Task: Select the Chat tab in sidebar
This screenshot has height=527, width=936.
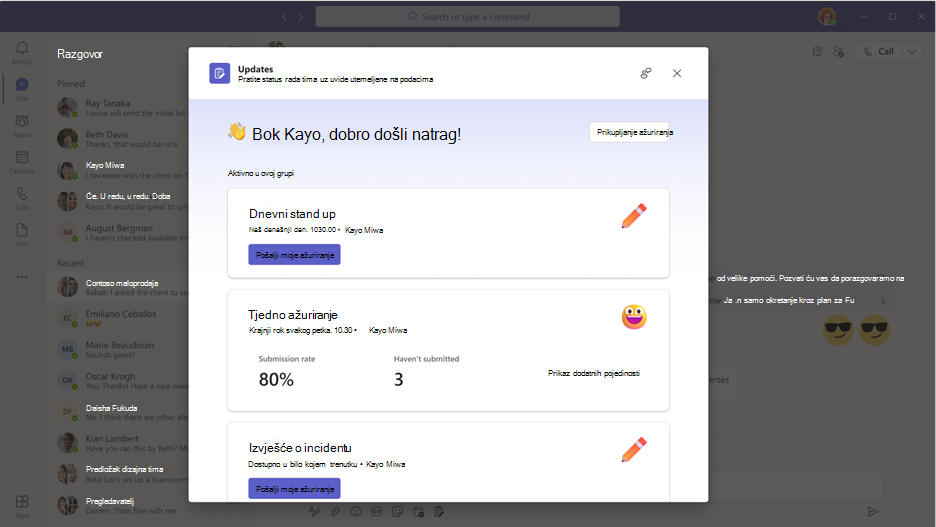Action: (21, 89)
